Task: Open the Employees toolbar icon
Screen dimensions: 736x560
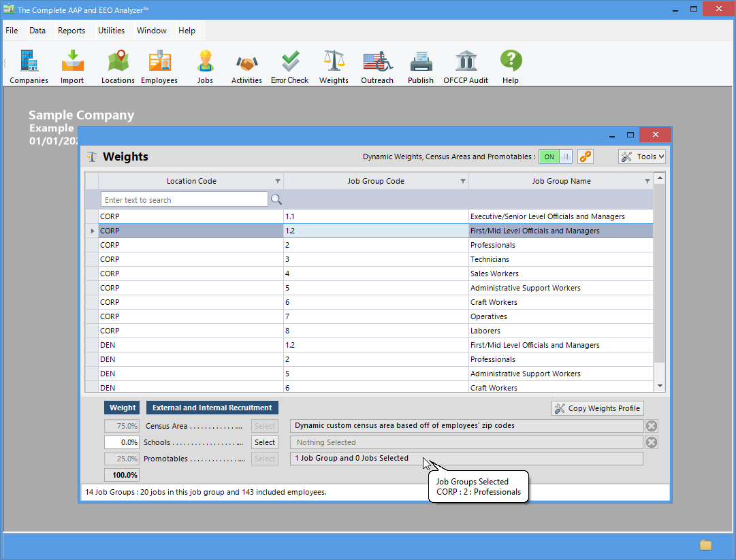Action: (159, 67)
